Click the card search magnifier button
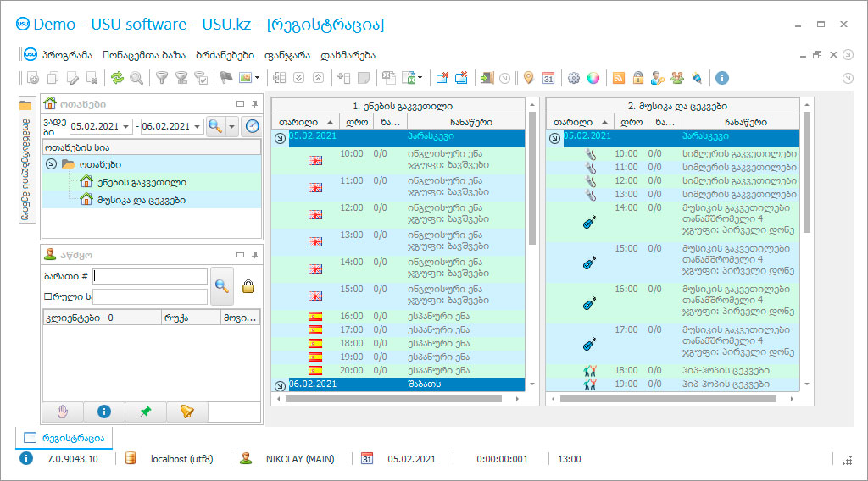Viewport: 868px width, 481px height. [x=222, y=286]
